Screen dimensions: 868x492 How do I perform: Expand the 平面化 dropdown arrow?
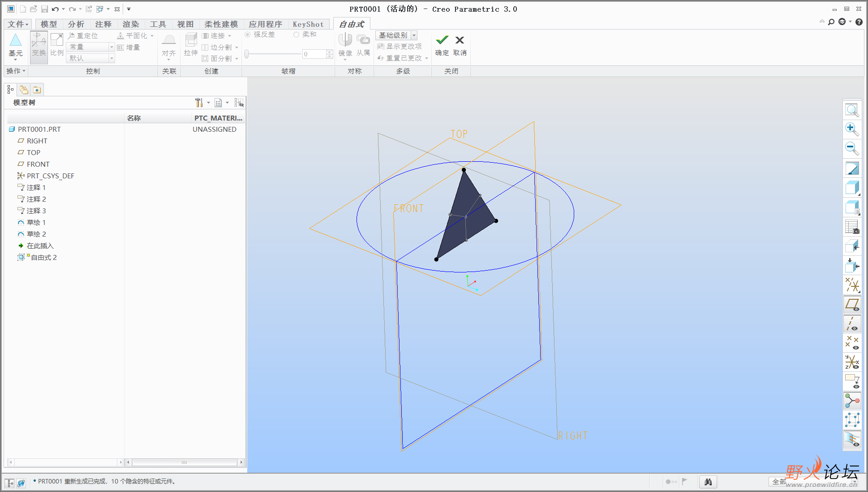[x=152, y=36]
